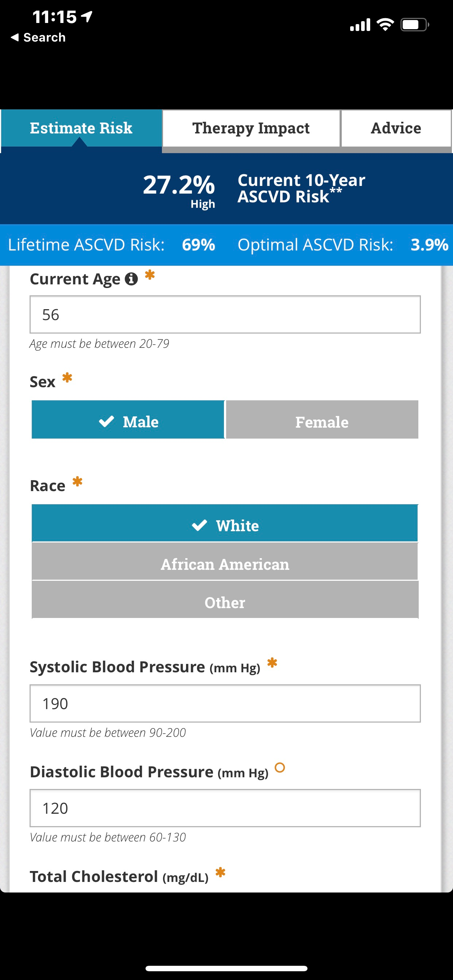The width and height of the screenshot is (453, 980).
Task: Return to the Estimate Risk tab
Action: coord(81,129)
